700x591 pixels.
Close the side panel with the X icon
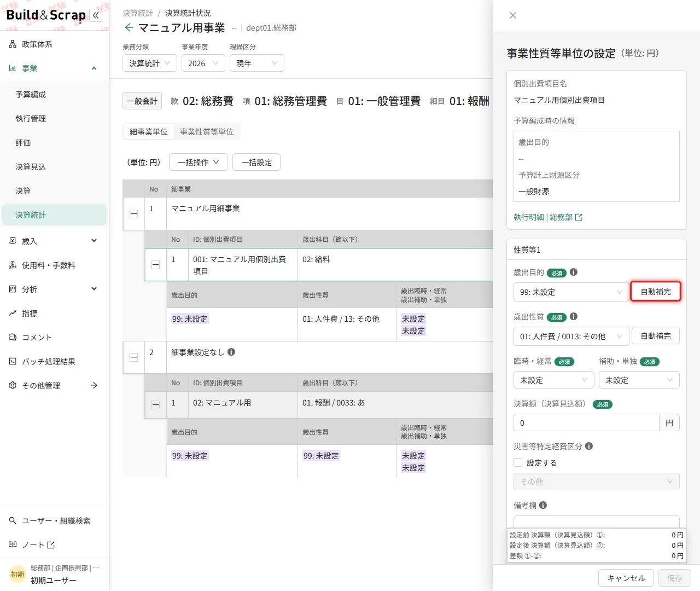[x=513, y=15]
